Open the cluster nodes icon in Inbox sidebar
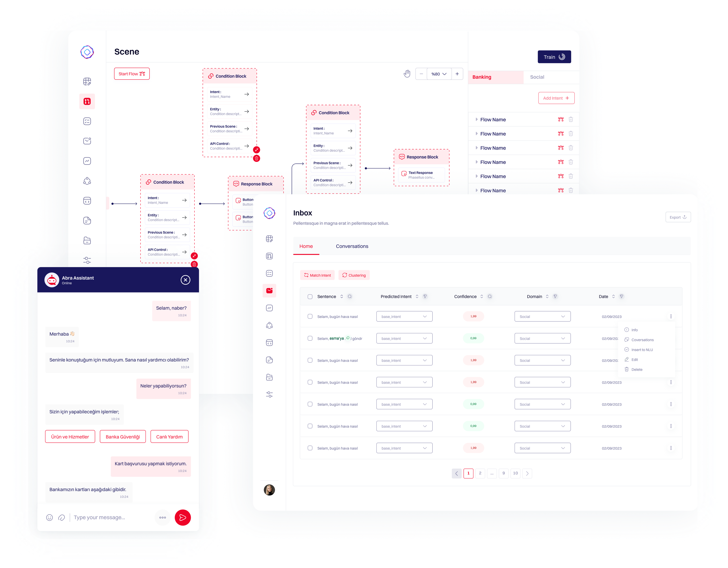 coord(269,325)
